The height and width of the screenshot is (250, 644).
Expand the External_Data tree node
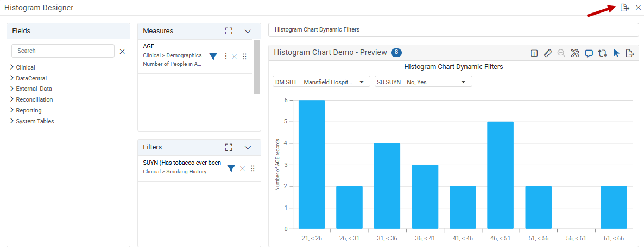[12, 89]
